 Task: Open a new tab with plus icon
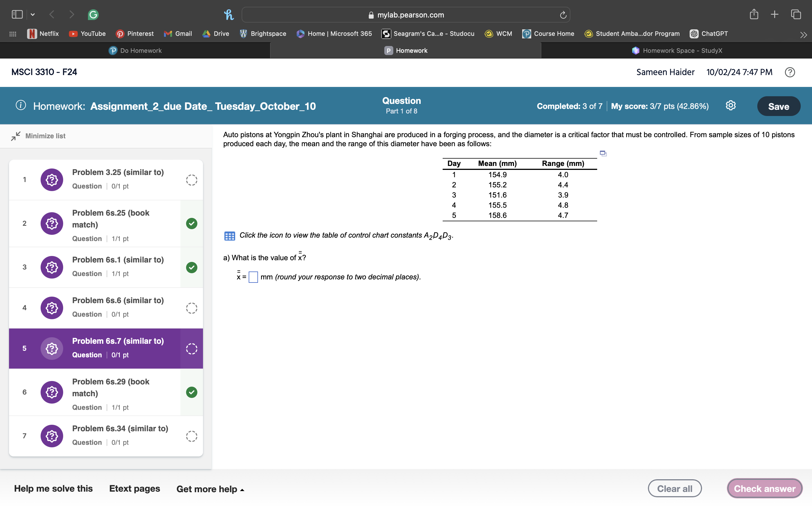pos(775,14)
